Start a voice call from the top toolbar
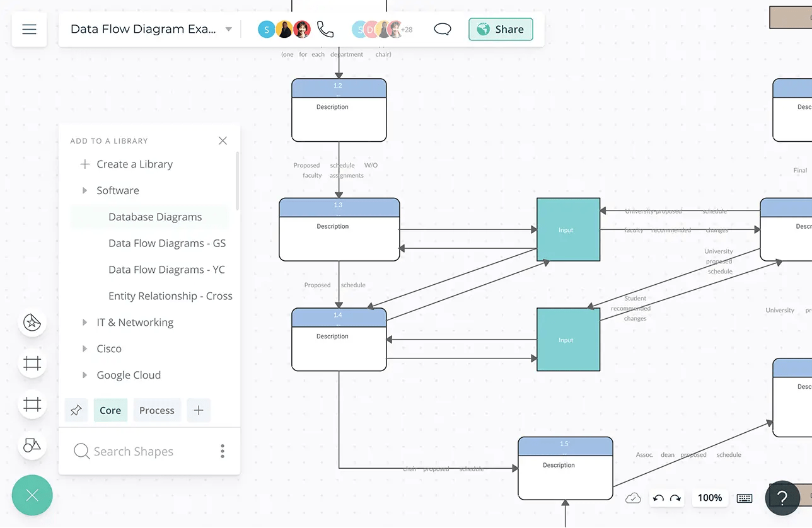 click(325, 29)
